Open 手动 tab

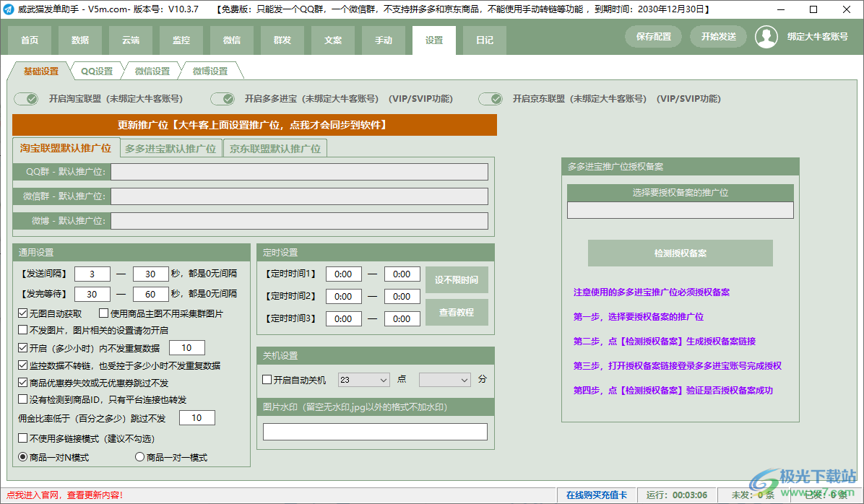384,40
